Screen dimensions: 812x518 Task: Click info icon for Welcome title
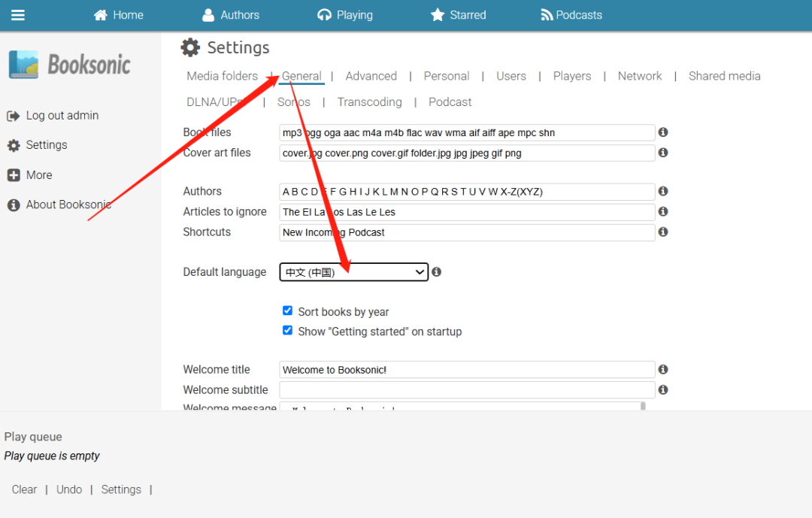tap(663, 369)
